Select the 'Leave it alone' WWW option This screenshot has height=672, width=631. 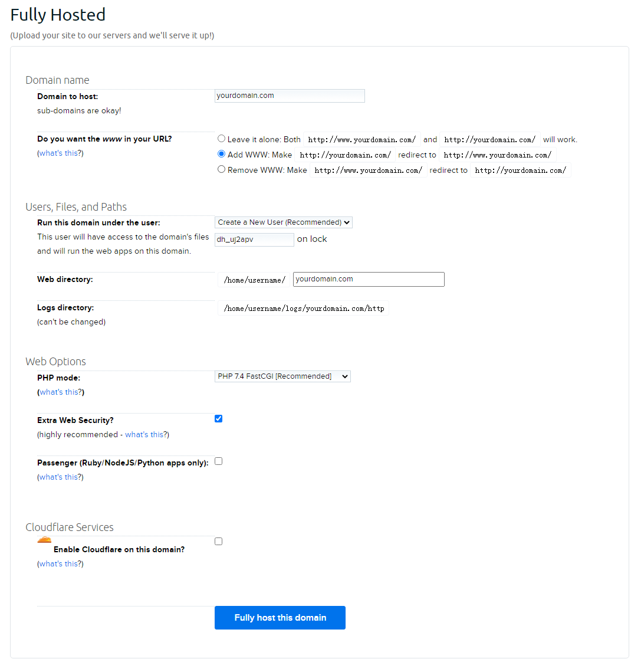coord(222,139)
